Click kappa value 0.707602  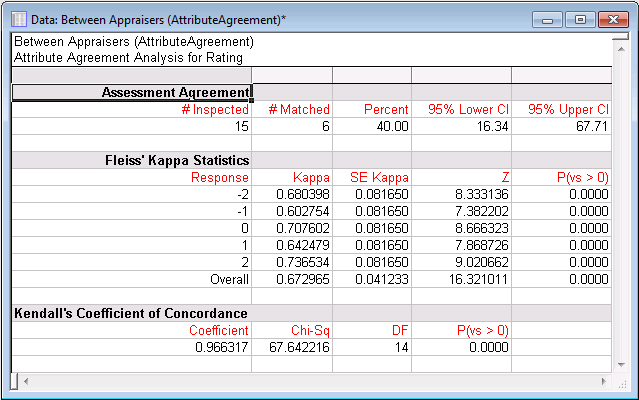pos(292,229)
